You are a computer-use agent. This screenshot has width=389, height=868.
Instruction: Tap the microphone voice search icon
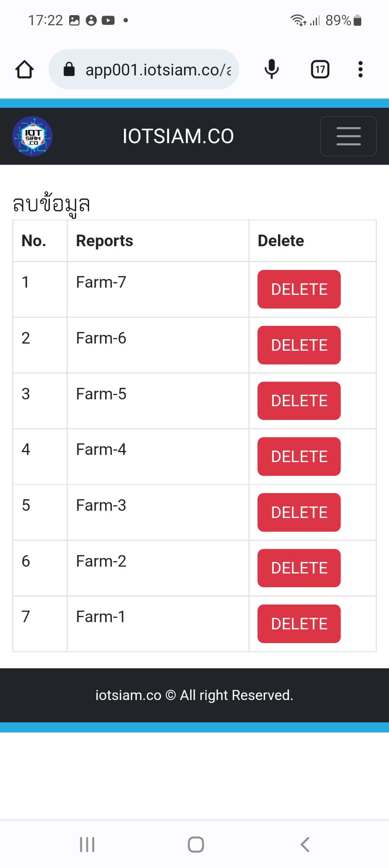click(x=271, y=69)
